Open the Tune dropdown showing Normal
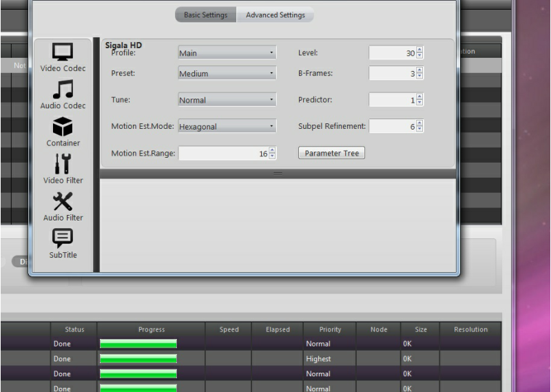551x392 pixels. click(227, 101)
